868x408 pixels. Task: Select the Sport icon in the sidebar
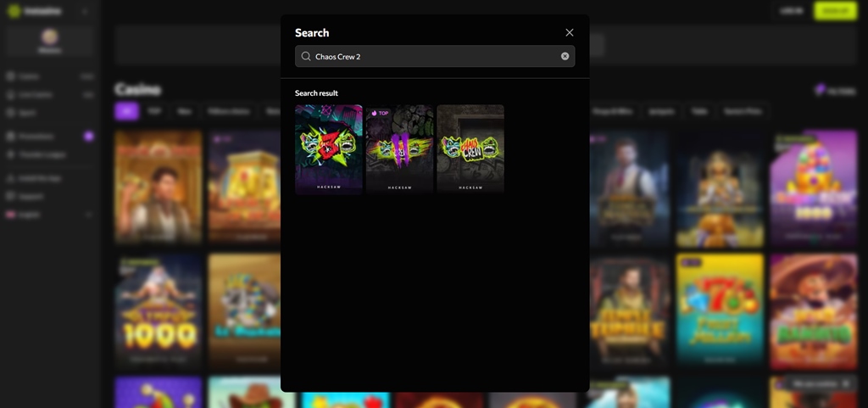pos(11,112)
